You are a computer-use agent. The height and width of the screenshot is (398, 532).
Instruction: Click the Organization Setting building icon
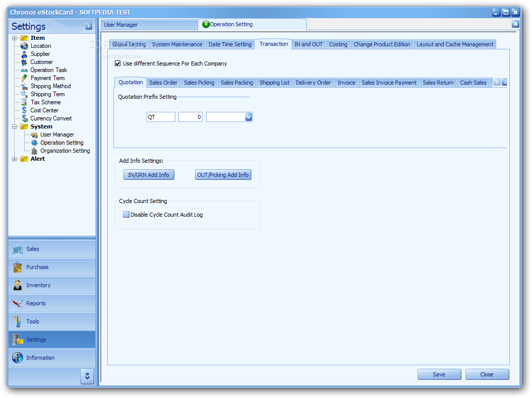(34, 151)
